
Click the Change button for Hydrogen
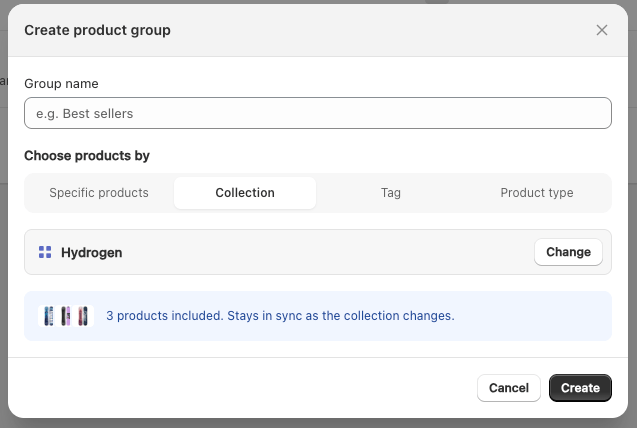click(x=568, y=252)
